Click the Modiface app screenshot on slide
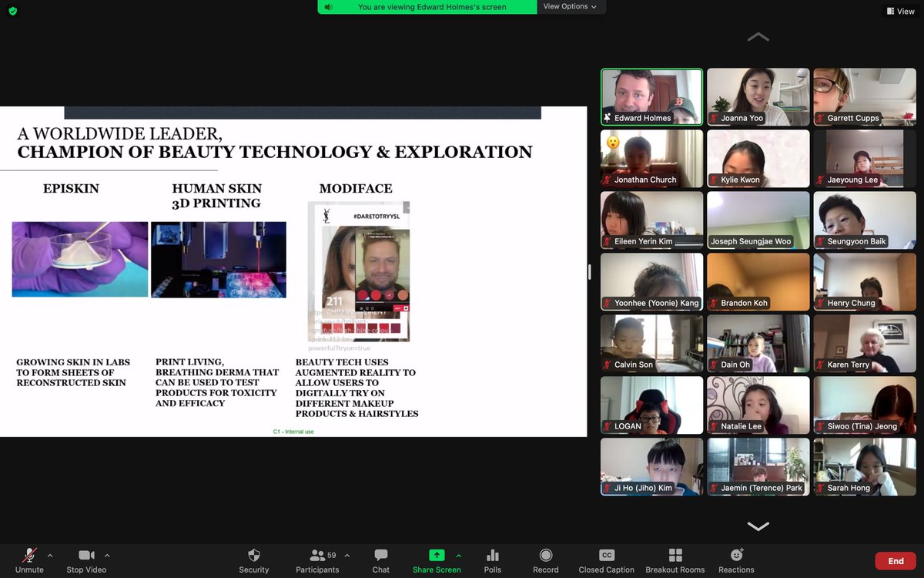 (359, 271)
